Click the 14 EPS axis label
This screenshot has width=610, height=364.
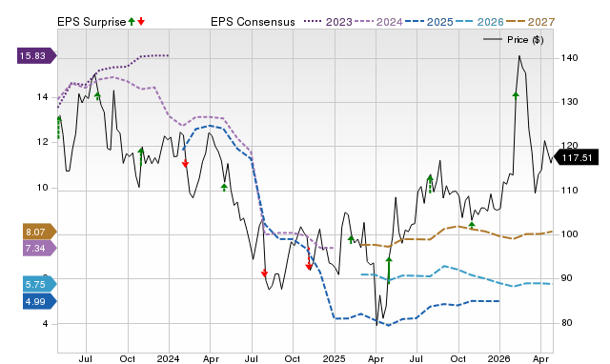(x=43, y=97)
